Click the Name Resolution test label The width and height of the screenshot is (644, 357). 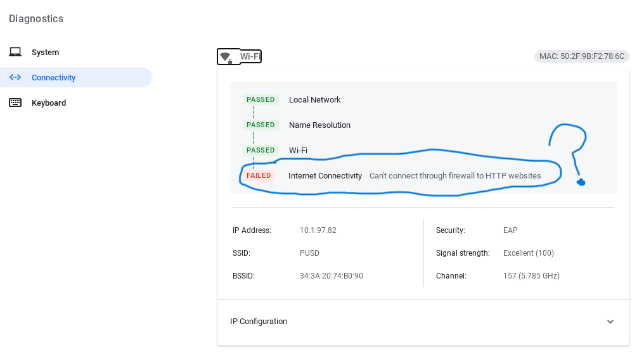319,125
